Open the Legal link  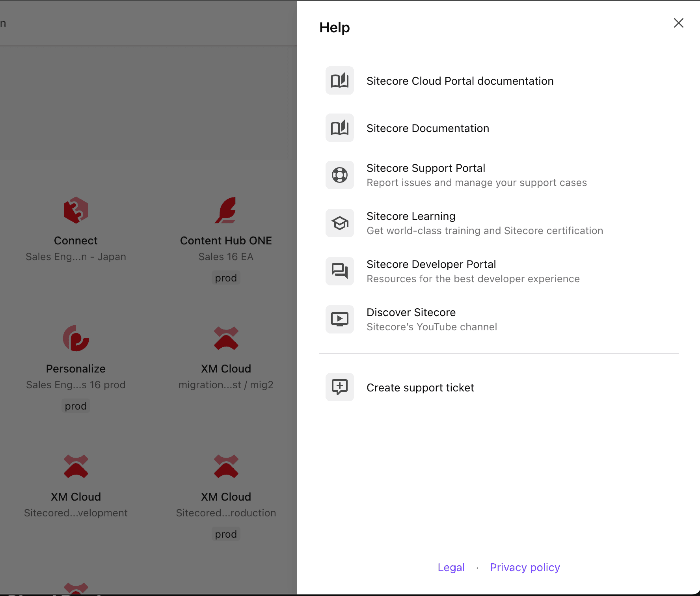coord(451,567)
